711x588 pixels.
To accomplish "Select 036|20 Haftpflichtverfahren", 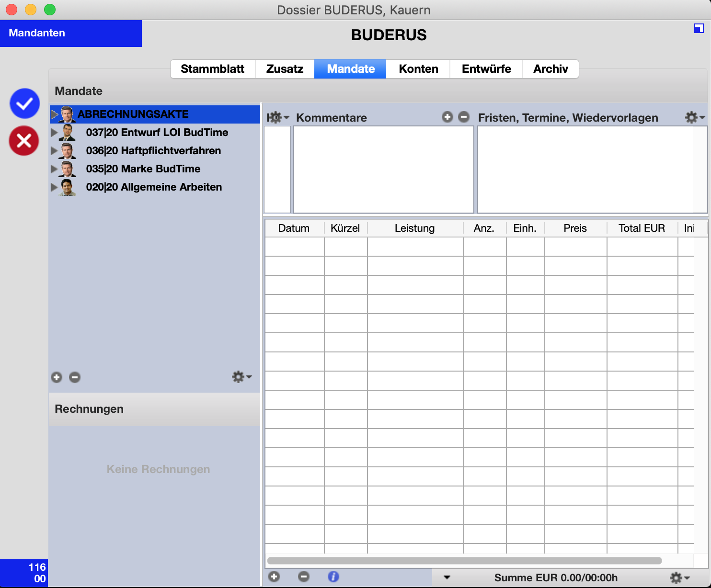I will [155, 151].
